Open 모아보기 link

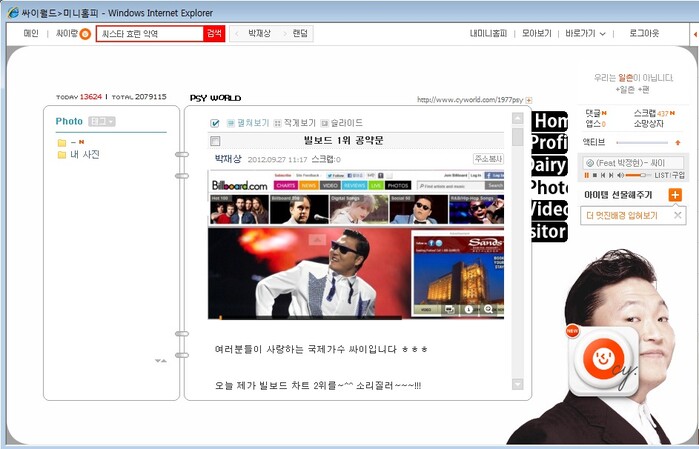[537, 34]
